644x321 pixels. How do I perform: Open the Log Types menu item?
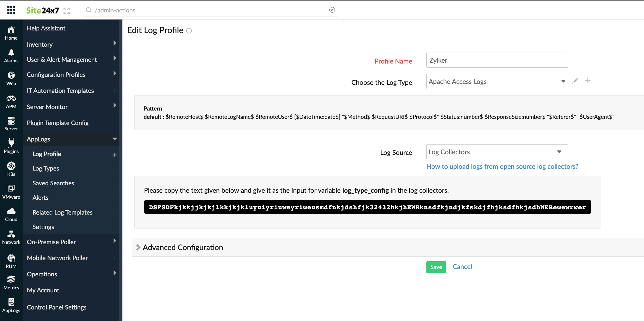(x=46, y=168)
